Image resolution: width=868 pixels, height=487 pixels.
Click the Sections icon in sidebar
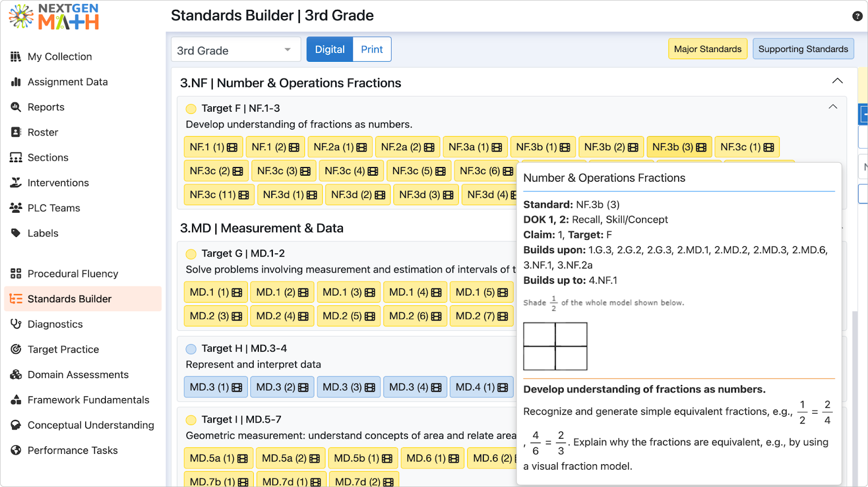tap(16, 157)
